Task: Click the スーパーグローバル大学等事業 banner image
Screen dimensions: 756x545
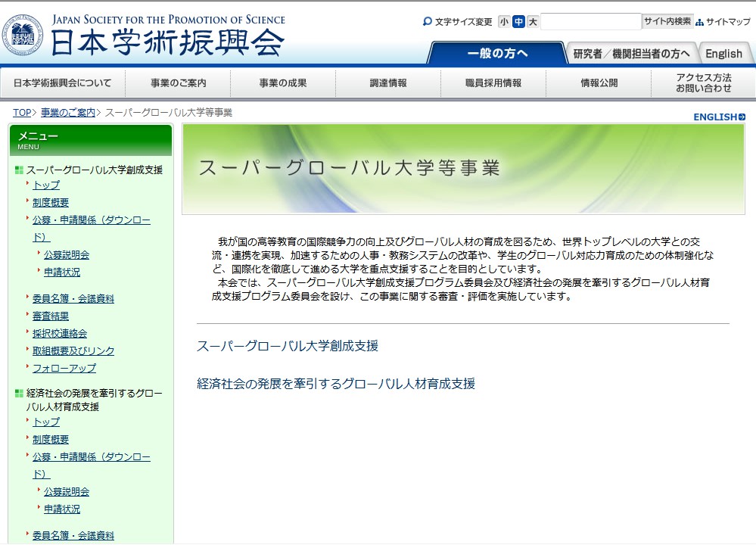Action: (463, 169)
